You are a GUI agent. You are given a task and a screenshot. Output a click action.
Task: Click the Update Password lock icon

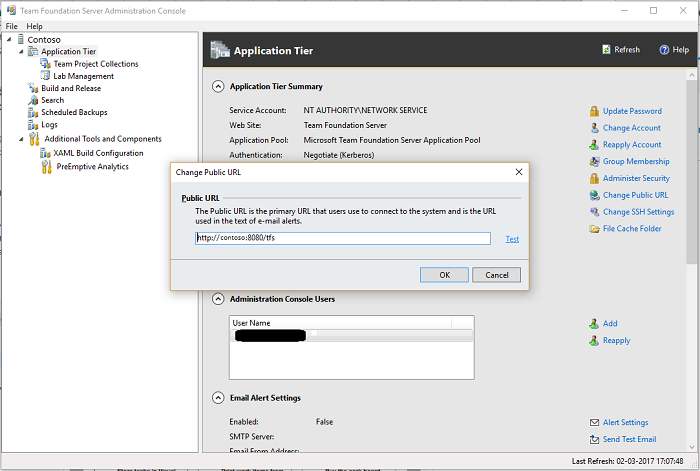tap(594, 111)
